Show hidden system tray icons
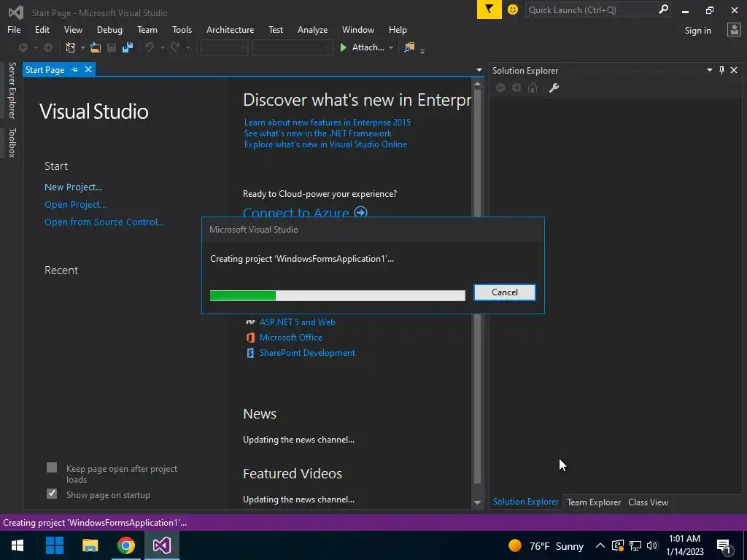Viewport: 747px width, 560px height. tap(600, 545)
